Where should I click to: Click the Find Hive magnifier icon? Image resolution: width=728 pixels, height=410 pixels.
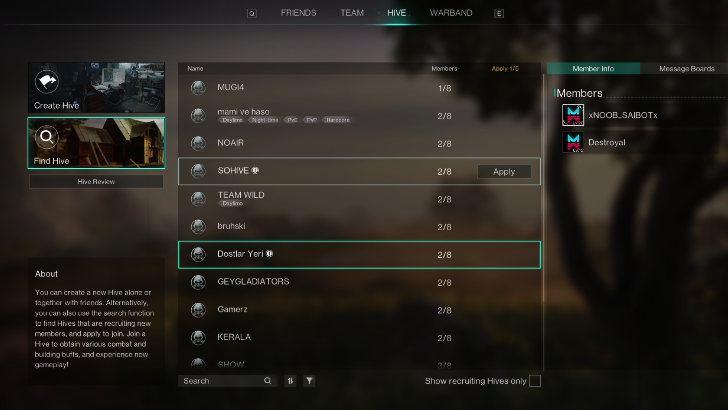[x=46, y=137]
